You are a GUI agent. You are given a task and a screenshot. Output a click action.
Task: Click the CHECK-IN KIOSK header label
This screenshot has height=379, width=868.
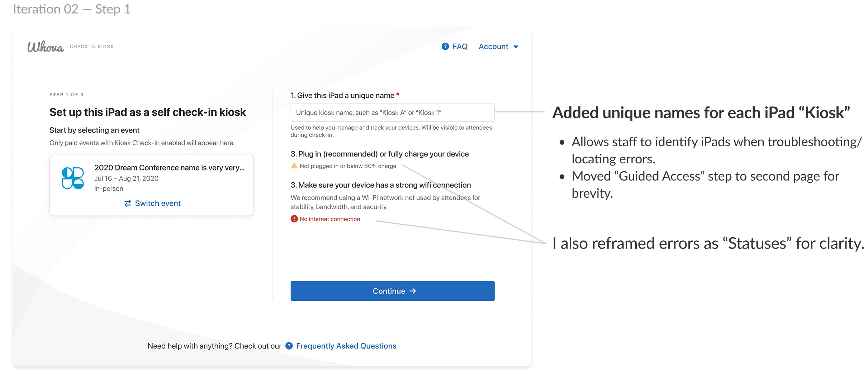pyautogui.click(x=92, y=47)
